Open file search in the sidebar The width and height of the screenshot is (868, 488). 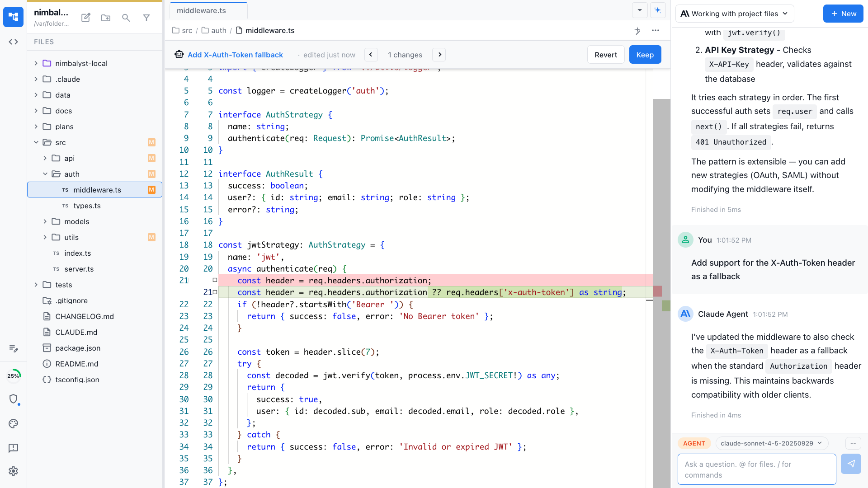pyautogui.click(x=126, y=18)
